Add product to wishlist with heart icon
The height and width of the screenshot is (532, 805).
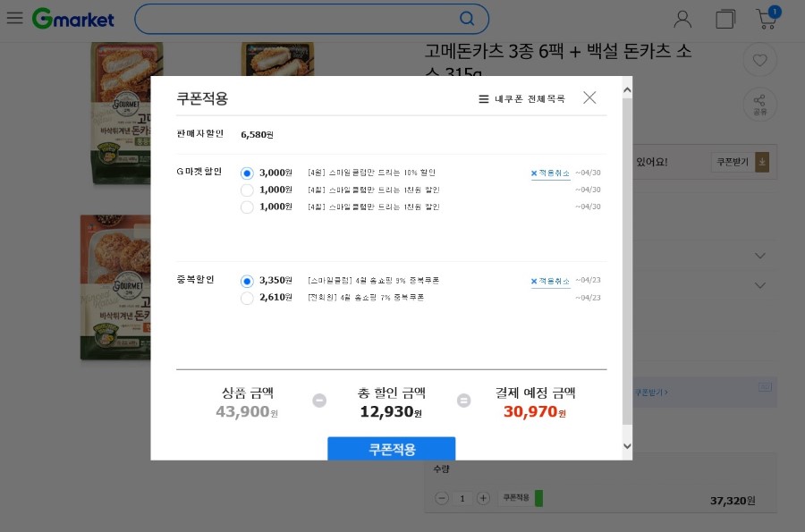[759, 60]
